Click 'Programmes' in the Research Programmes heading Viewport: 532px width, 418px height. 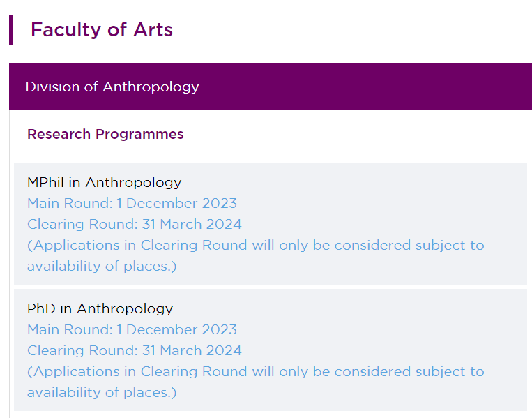pos(139,135)
